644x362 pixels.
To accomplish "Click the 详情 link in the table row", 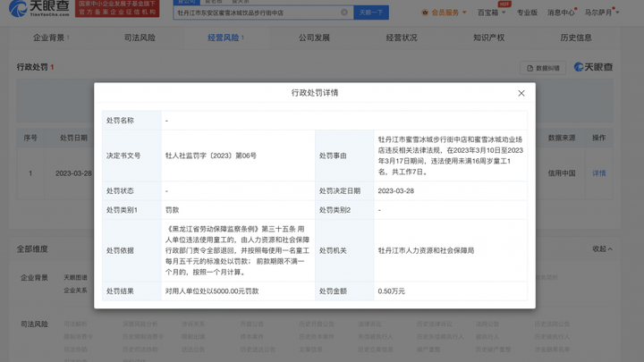I will pyautogui.click(x=599, y=173).
